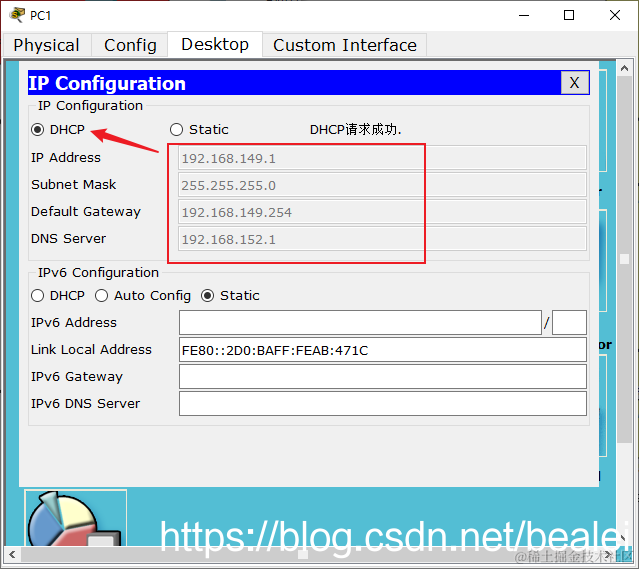Viewport: 639px width, 569px height.
Task: Select the IPv6 DHCP radio button
Action: tap(37, 296)
